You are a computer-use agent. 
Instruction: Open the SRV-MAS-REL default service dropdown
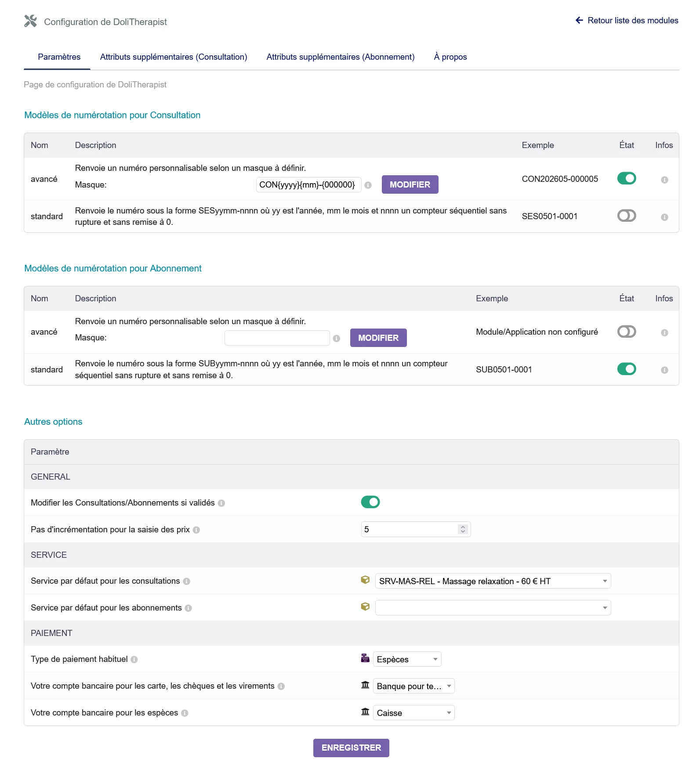pyautogui.click(x=493, y=581)
